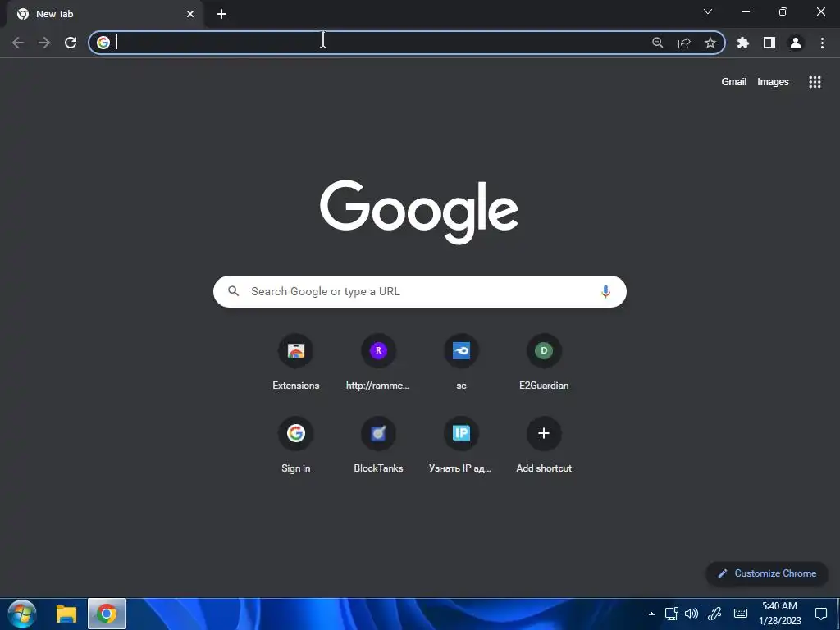This screenshot has height=630, width=840.
Task: Open the Extensions shortcut
Action: click(295, 363)
